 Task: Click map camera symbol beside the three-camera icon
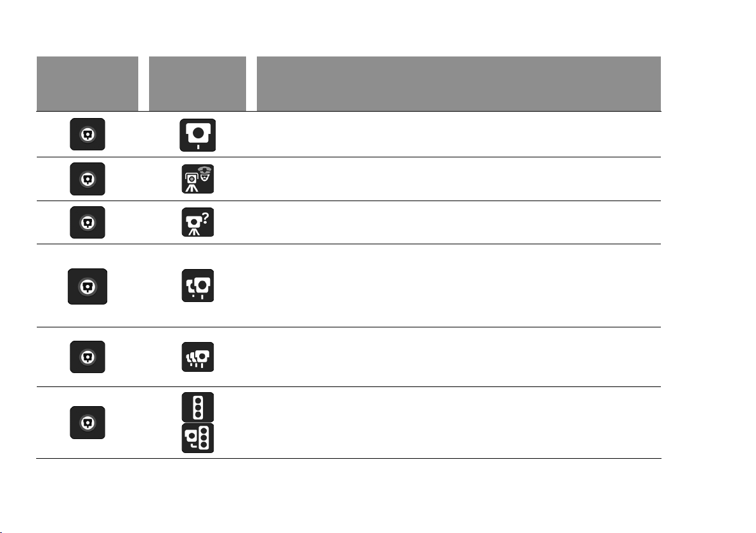[x=88, y=357]
